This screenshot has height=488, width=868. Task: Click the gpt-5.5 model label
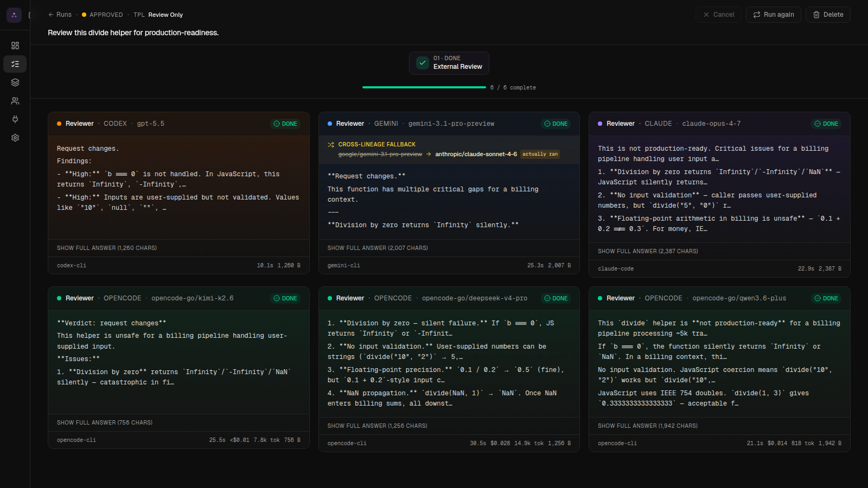click(x=151, y=124)
